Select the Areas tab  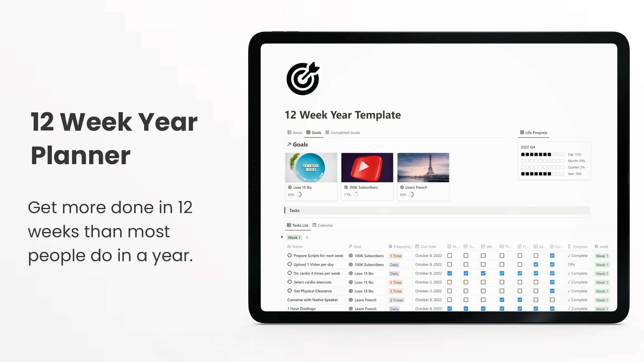tap(295, 132)
